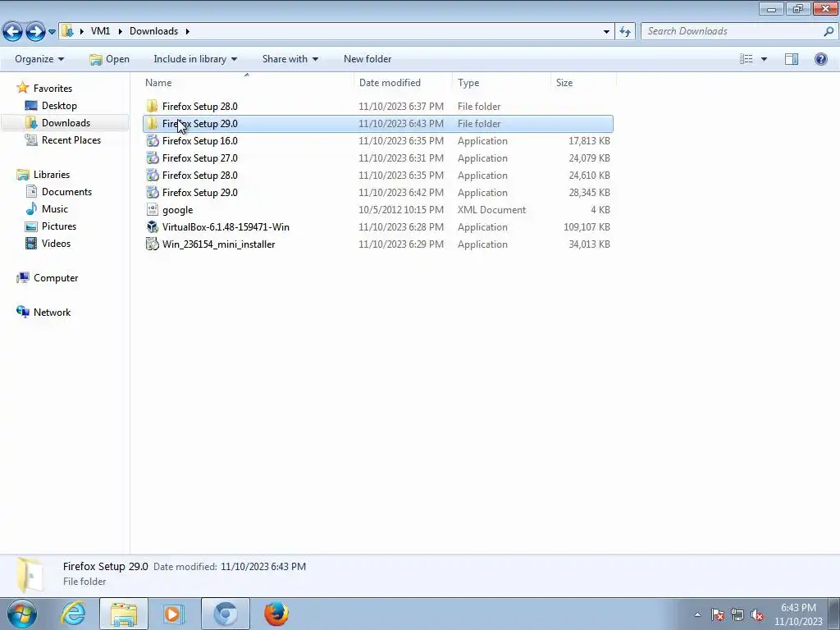Click the 10/5/2012 10:15 PM date cell
The width and height of the screenshot is (840, 630).
400,210
